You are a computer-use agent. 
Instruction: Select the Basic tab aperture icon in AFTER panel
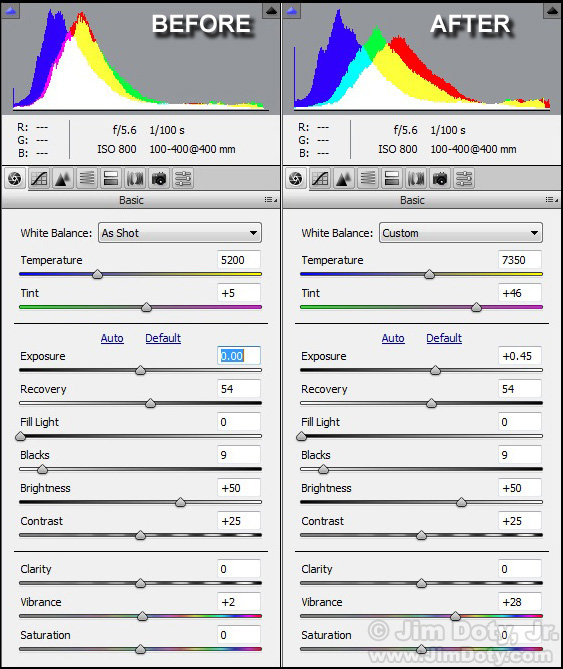[x=296, y=178]
